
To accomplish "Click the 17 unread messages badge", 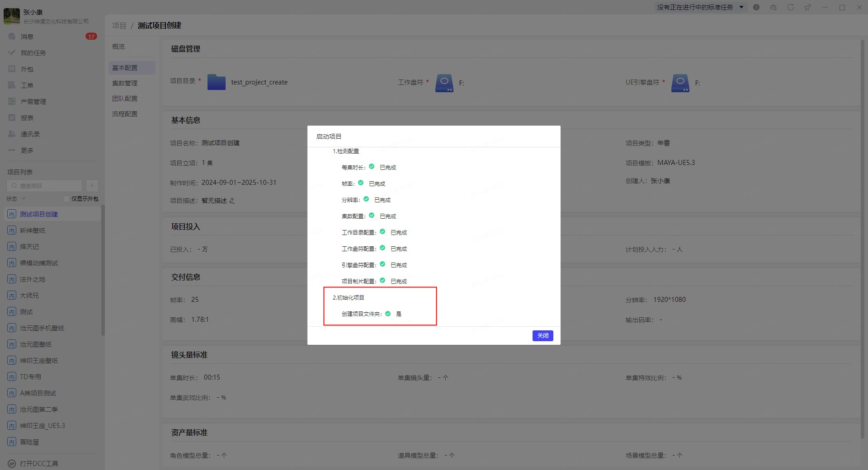I will point(91,37).
